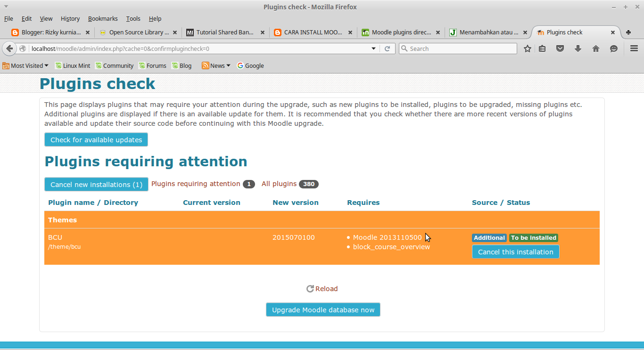
Task: Click the Reload link
Action: click(x=322, y=289)
